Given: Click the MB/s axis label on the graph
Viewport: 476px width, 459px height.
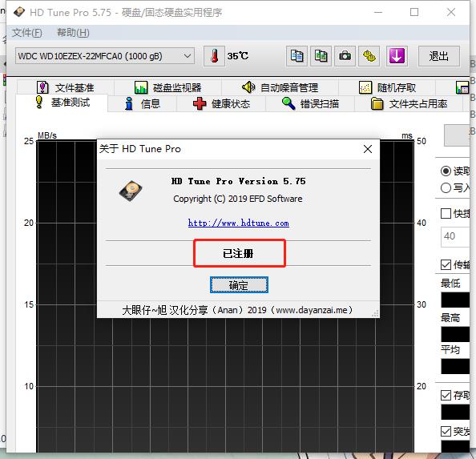Looking at the screenshot, I should (x=47, y=135).
